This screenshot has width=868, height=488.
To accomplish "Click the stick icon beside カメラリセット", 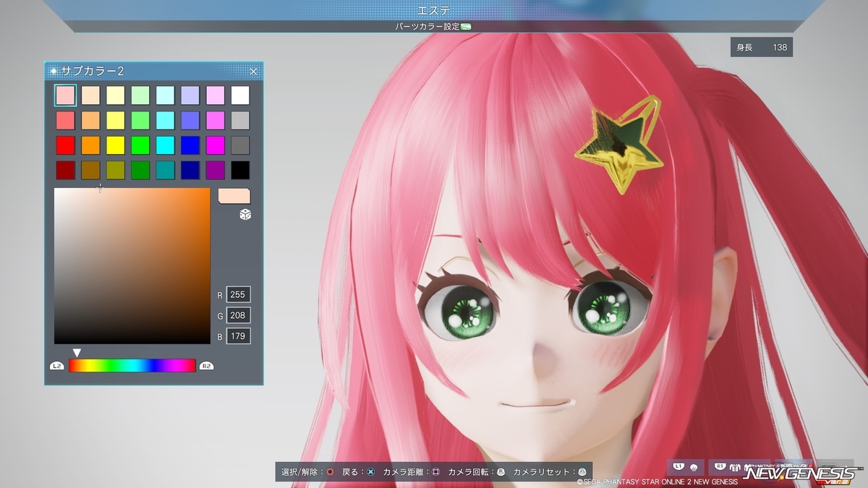I will pos(582,472).
